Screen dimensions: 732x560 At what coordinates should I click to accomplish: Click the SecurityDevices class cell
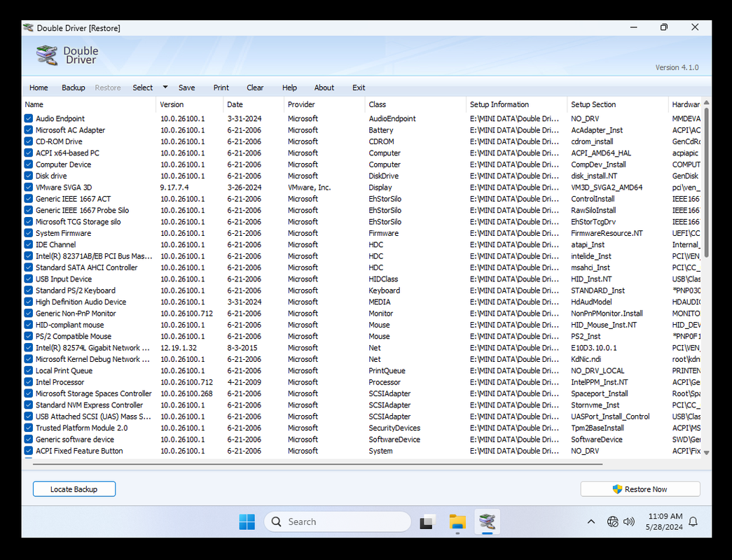(x=394, y=428)
